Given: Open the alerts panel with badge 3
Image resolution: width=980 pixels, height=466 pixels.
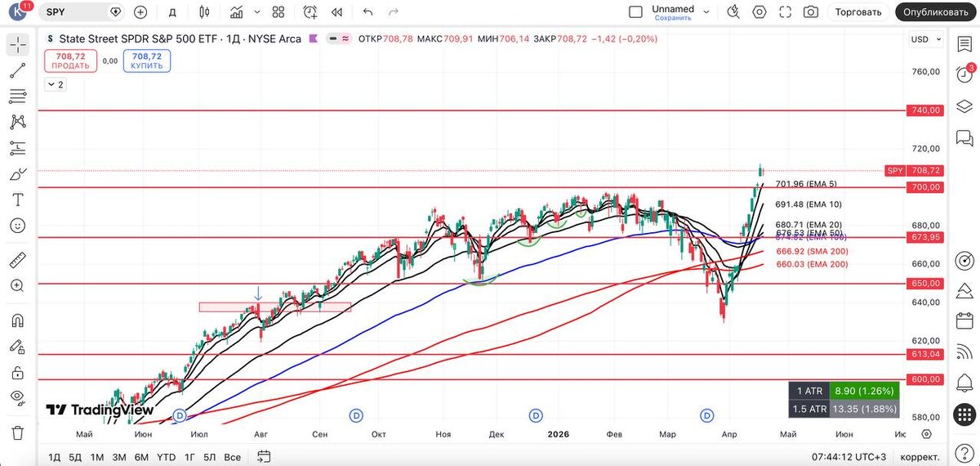Looking at the screenshot, I should (964, 74).
